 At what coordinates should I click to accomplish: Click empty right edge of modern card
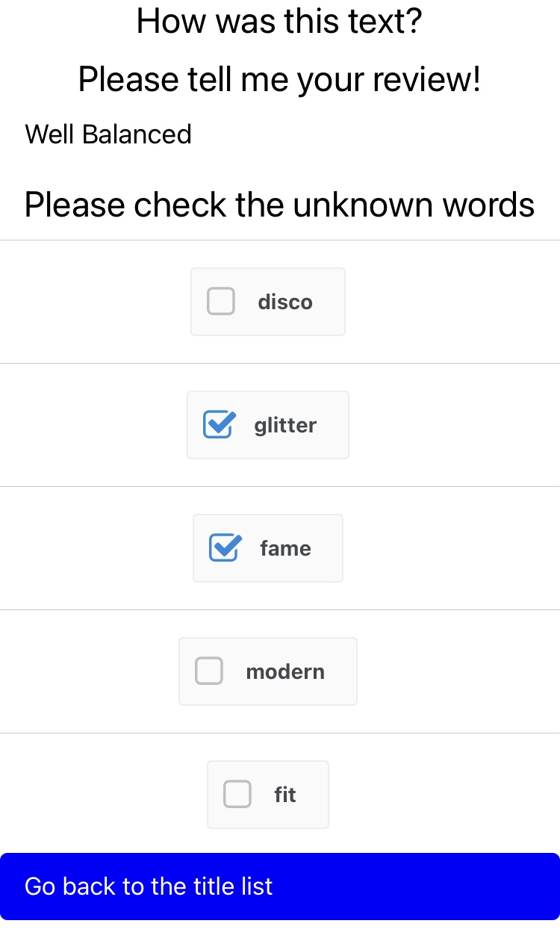pos(344,671)
